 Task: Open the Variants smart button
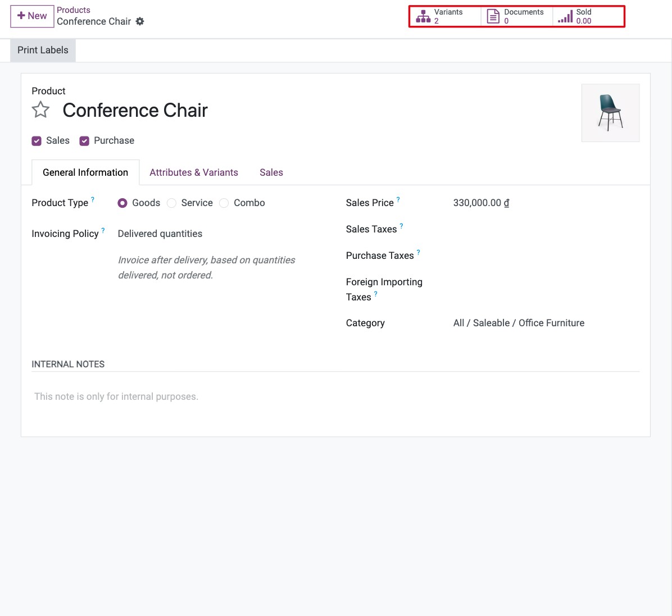[x=446, y=16]
